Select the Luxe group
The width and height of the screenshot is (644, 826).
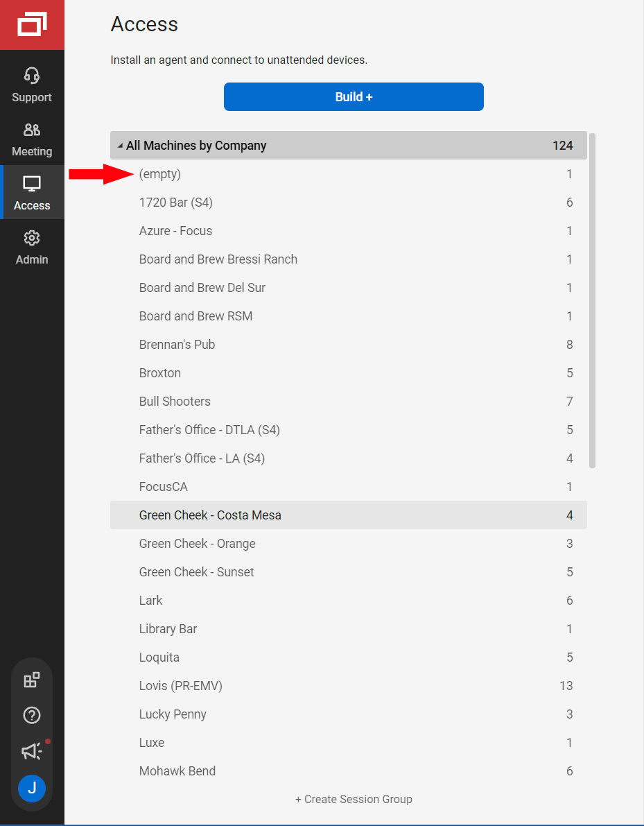(x=349, y=743)
